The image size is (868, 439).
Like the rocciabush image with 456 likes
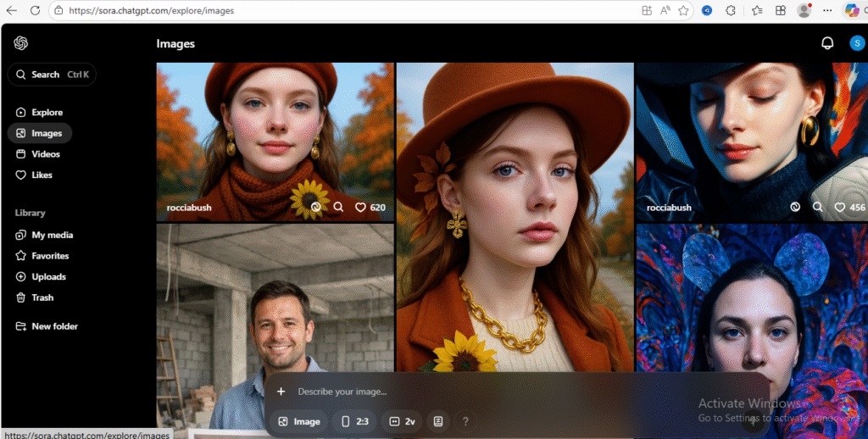coord(840,207)
